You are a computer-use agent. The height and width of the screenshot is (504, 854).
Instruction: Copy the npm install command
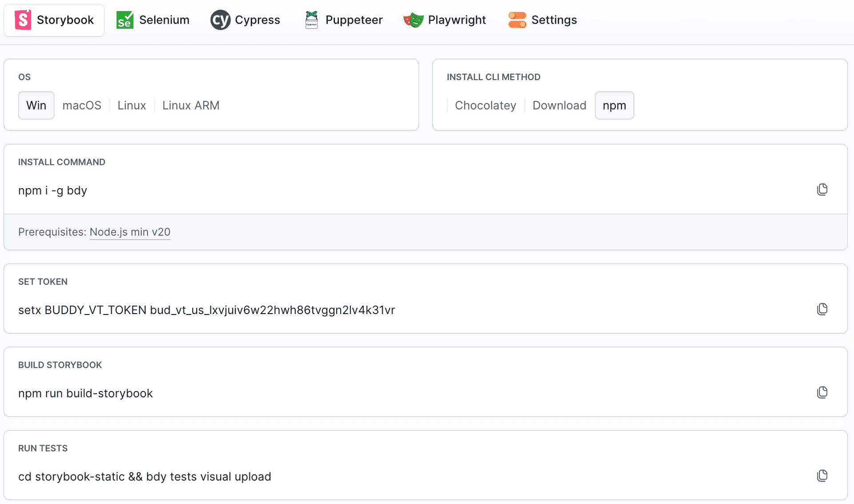[822, 190]
